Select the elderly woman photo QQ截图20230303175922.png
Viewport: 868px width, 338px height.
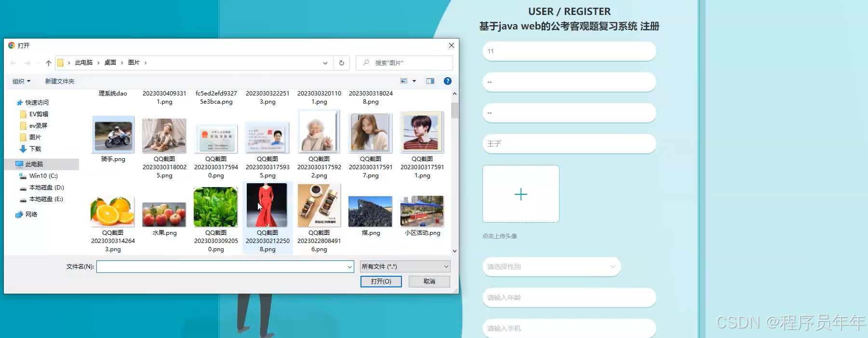click(x=319, y=132)
